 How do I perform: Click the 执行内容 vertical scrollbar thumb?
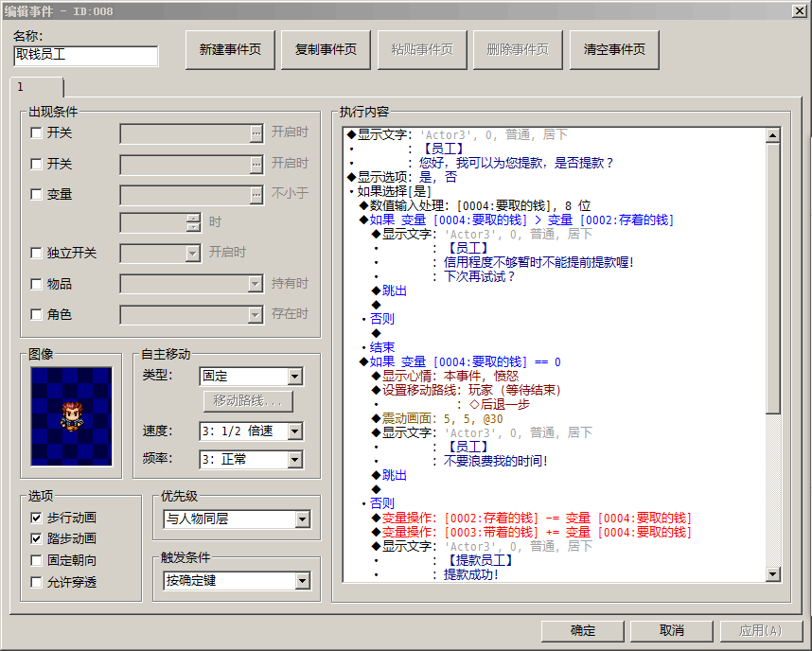pyautogui.click(x=772, y=278)
